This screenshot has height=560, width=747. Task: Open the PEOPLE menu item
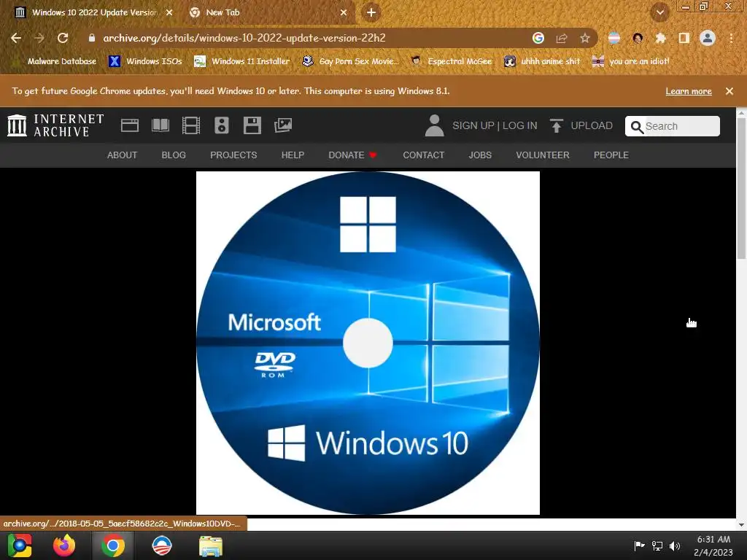coord(611,155)
